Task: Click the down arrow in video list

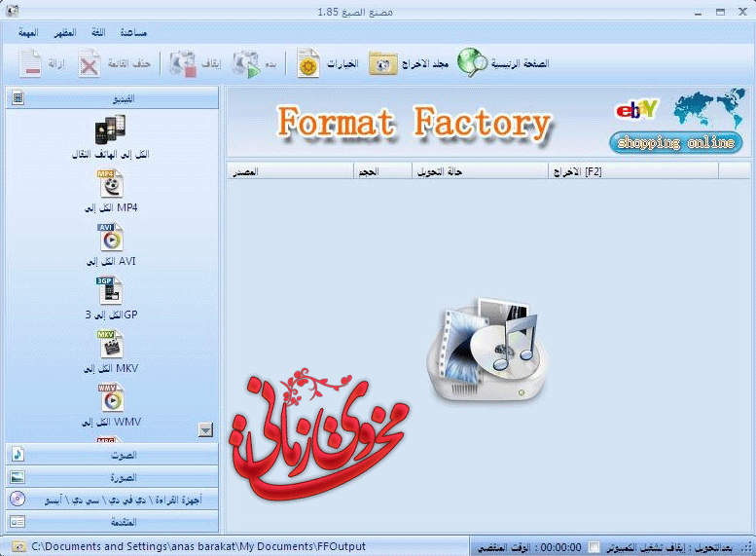Action: [205, 429]
